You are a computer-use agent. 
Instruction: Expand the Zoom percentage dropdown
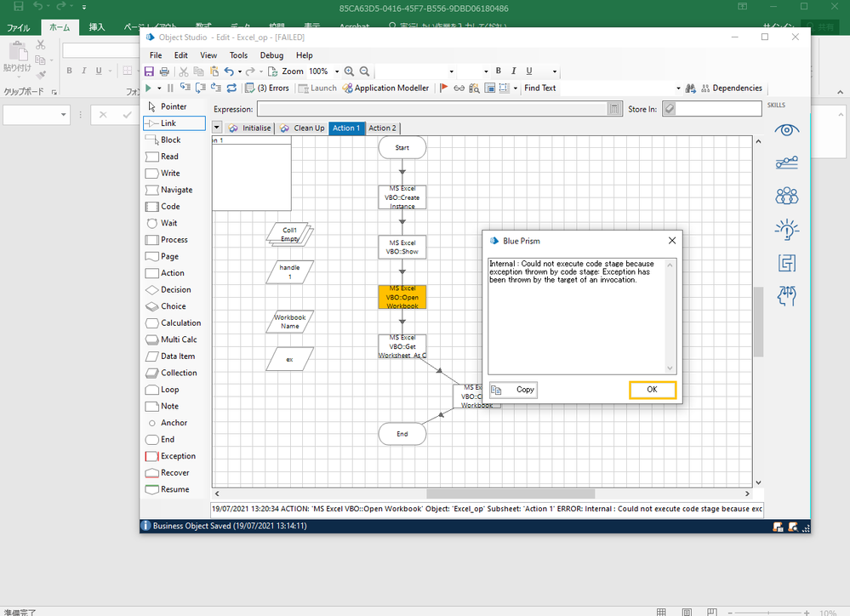[x=337, y=71]
